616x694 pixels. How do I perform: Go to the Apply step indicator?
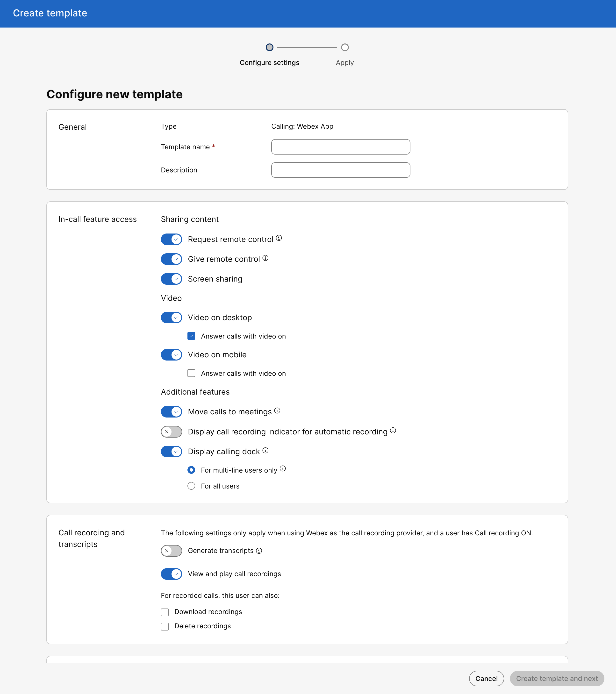(x=345, y=48)
